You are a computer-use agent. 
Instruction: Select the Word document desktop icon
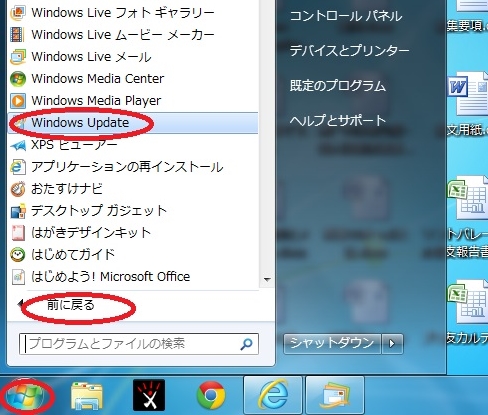point(468,95)
